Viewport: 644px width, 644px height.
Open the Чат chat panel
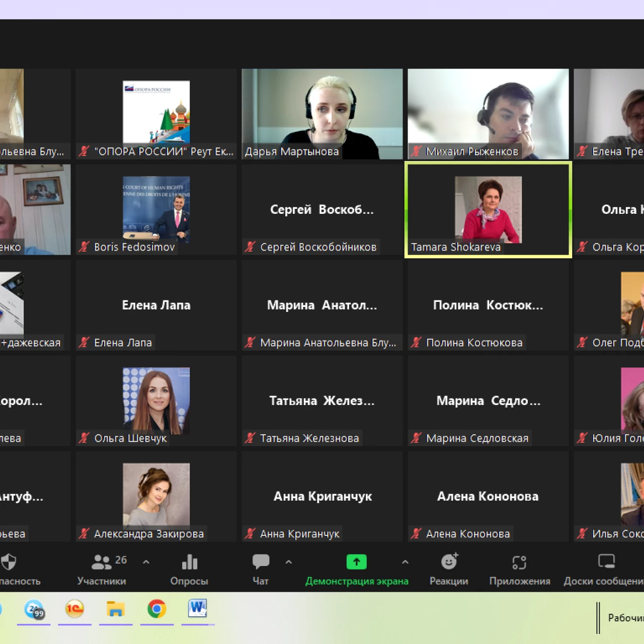261,570
